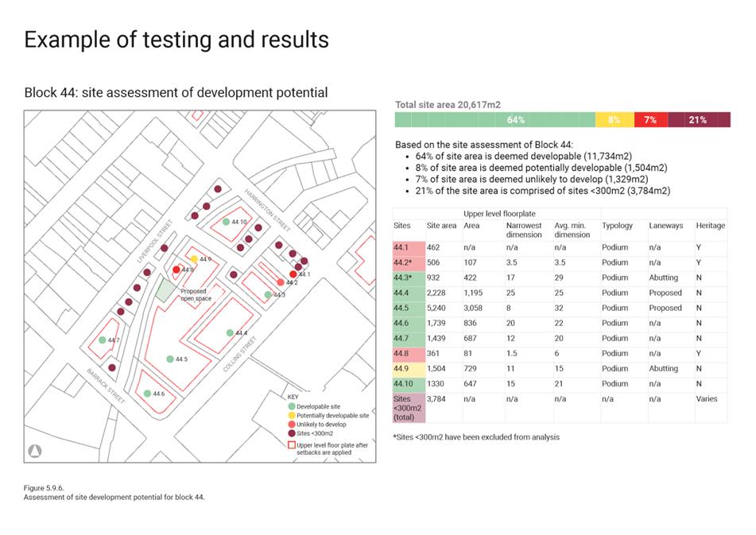The width and height of the screenshot is (756, 535).
Task: Click the Heritage column header
Action: pos(710,225)
